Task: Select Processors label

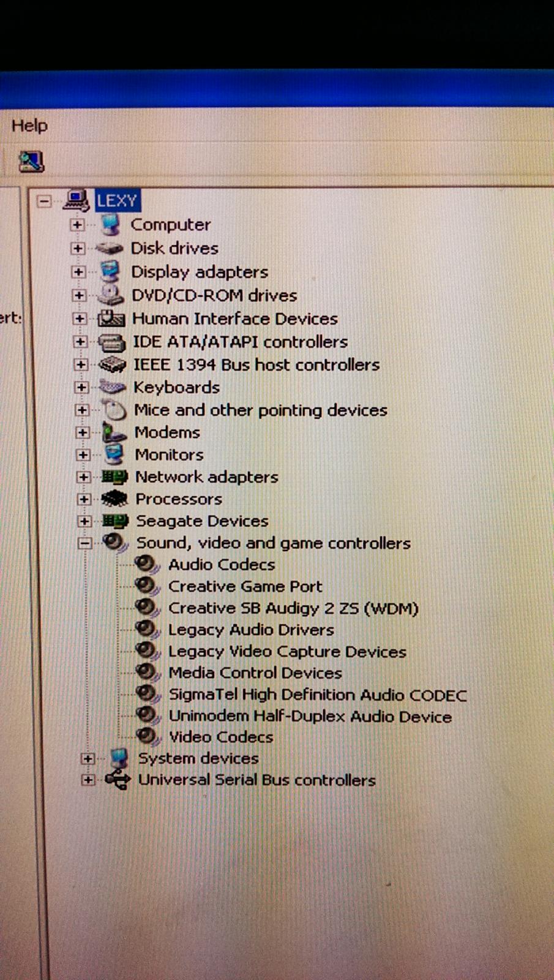Action: (x=179, y=499)
